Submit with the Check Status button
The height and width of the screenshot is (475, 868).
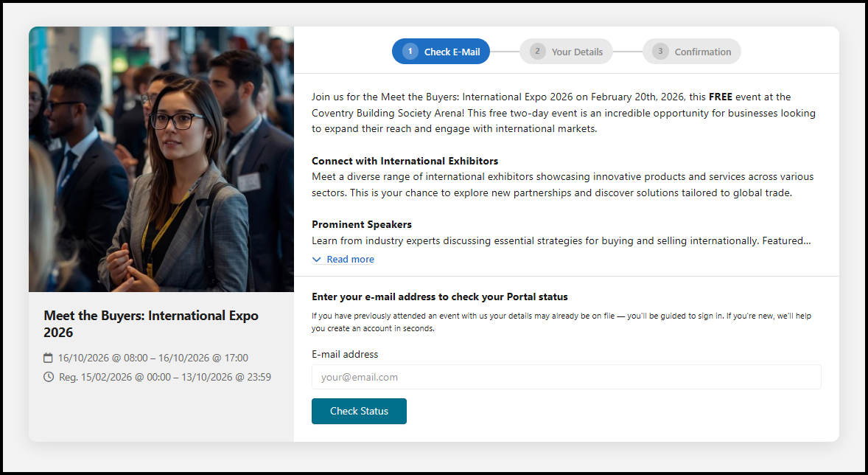[x=360, y=412]
